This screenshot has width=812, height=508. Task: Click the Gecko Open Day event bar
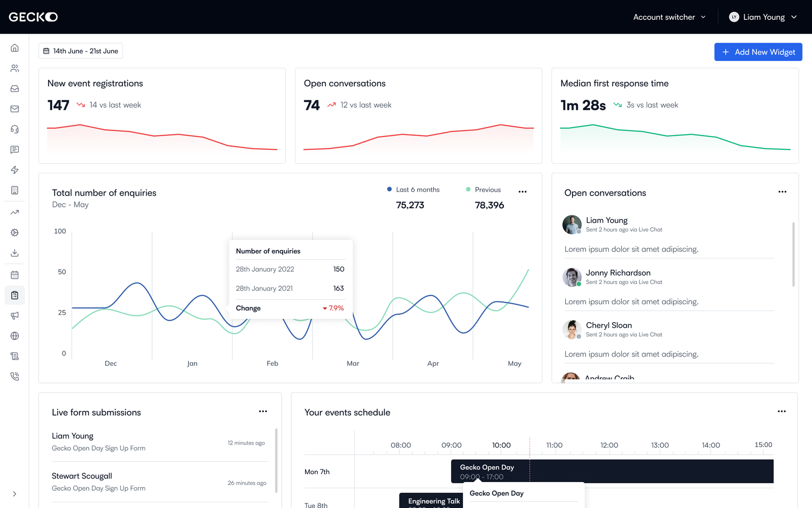click(612, 471)
